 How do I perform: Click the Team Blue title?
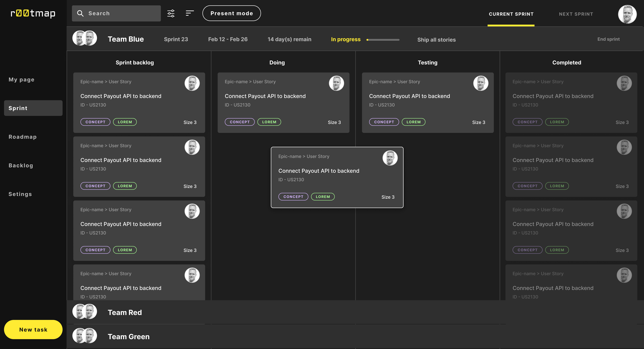point(126,39)
